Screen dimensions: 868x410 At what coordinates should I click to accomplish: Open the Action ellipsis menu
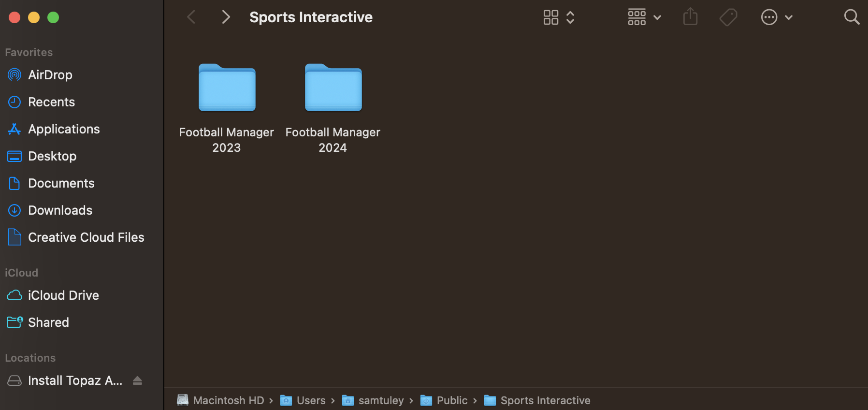pyautogui.click(x=769, y=17)
